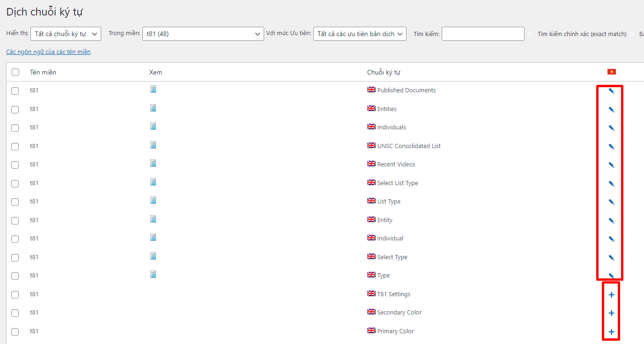Screen dimensions: 644x344
Task: Open view document icon for Type row
Action: (153, 274)
